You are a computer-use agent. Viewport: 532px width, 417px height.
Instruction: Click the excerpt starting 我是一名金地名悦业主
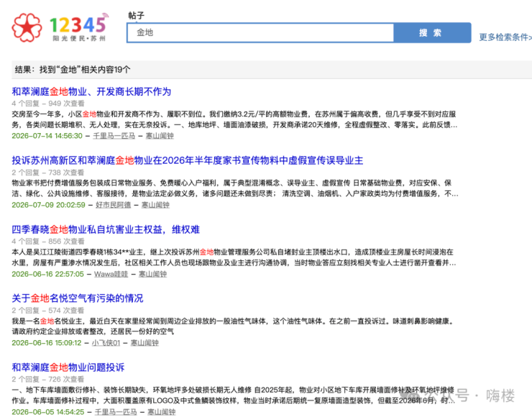(233, 326)
